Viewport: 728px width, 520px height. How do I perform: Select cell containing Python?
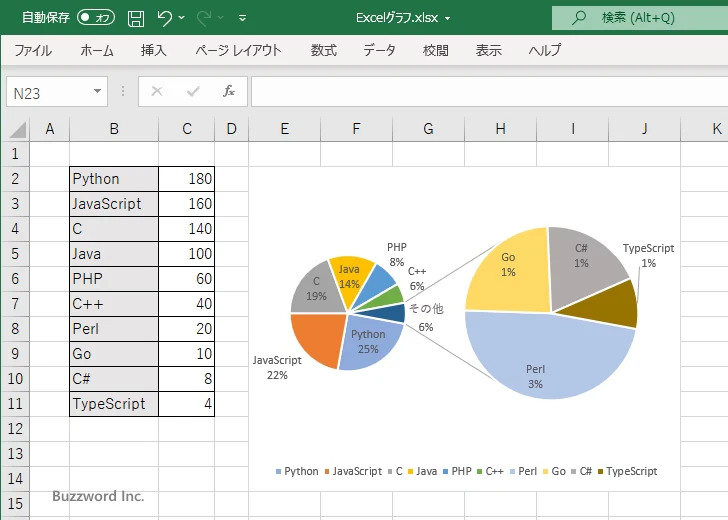click(114, 179)
